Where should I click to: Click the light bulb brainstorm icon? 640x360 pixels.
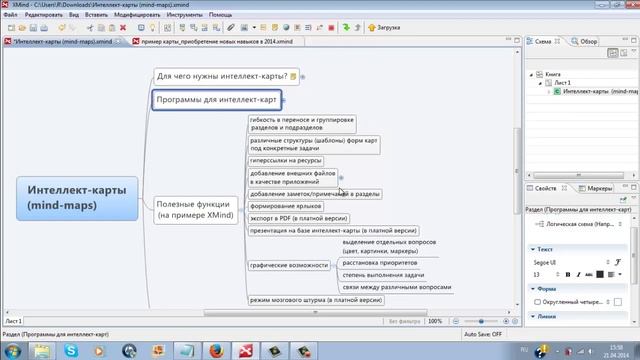point(152,28)
